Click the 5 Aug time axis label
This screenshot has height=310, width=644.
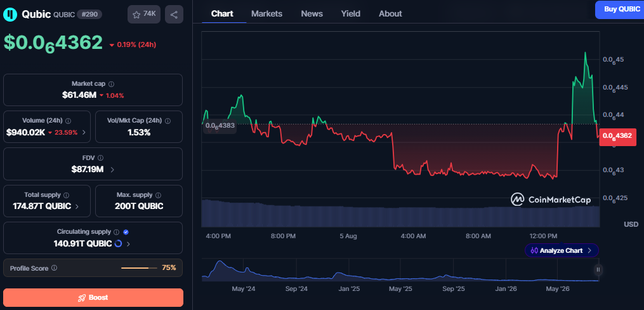pyautogui.click(x=348, y=236)
